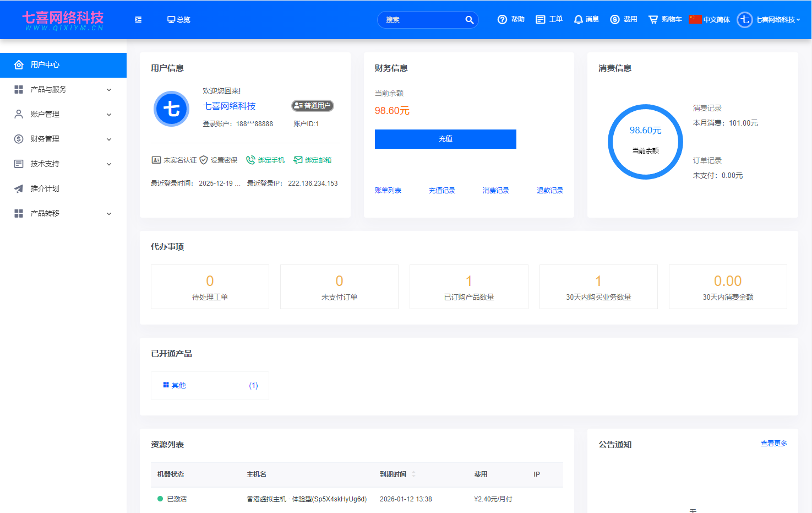Click the 绑定手机 phone binding icon

point(249,160)
